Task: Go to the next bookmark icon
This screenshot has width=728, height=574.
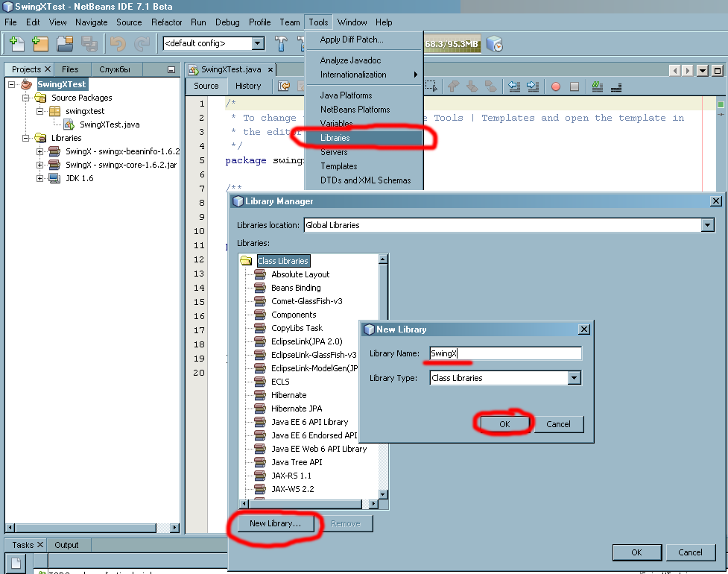Action: [472, 86]
